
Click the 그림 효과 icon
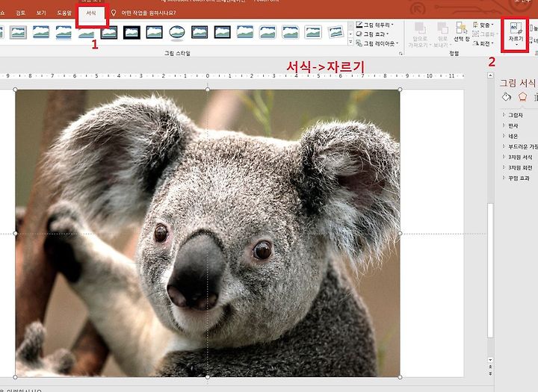pos(359,34)
